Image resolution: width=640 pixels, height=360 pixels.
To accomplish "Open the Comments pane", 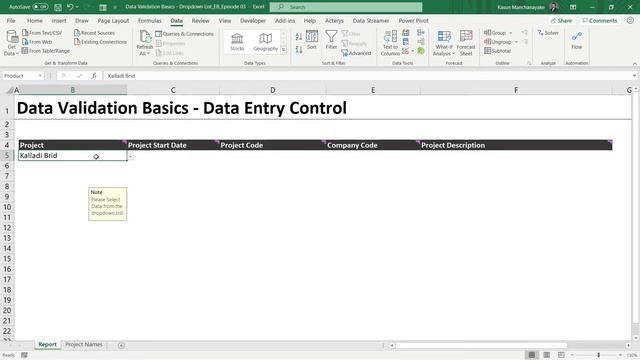I will (600, 20).
